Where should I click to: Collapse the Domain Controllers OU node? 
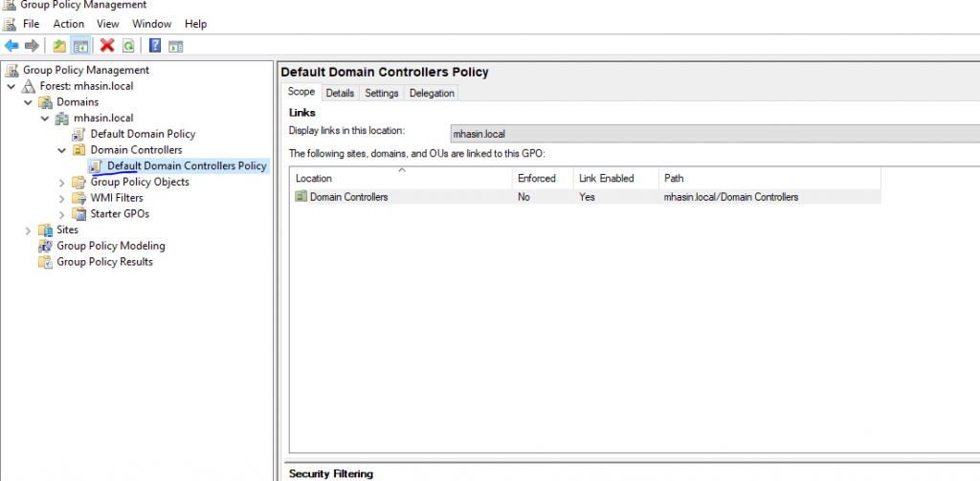tap(62, 150)
